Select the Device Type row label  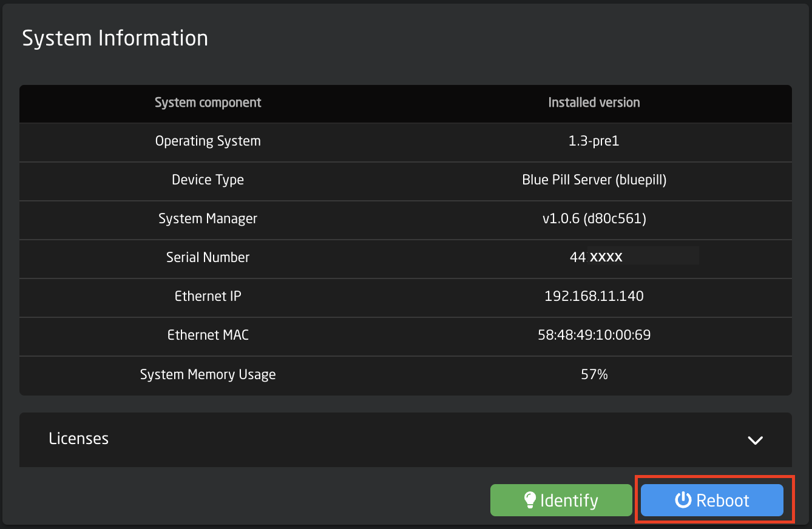point(208,180)
